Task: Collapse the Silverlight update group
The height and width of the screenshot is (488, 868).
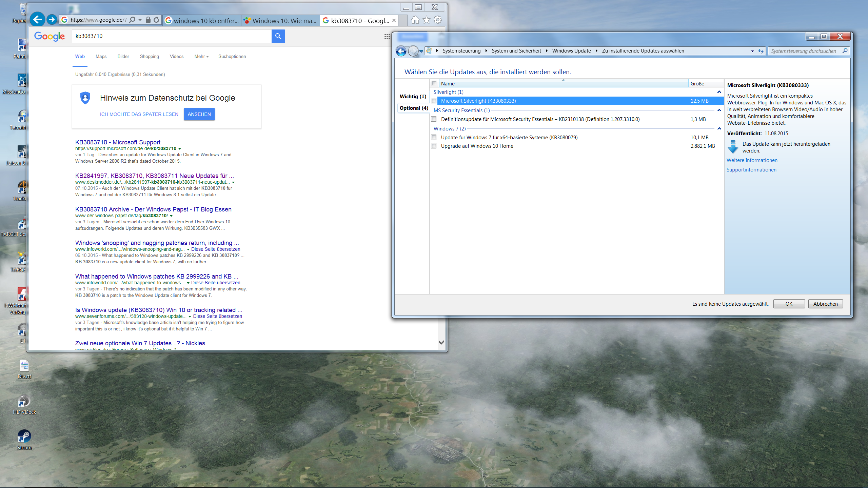Action: [x=719, y=92]
